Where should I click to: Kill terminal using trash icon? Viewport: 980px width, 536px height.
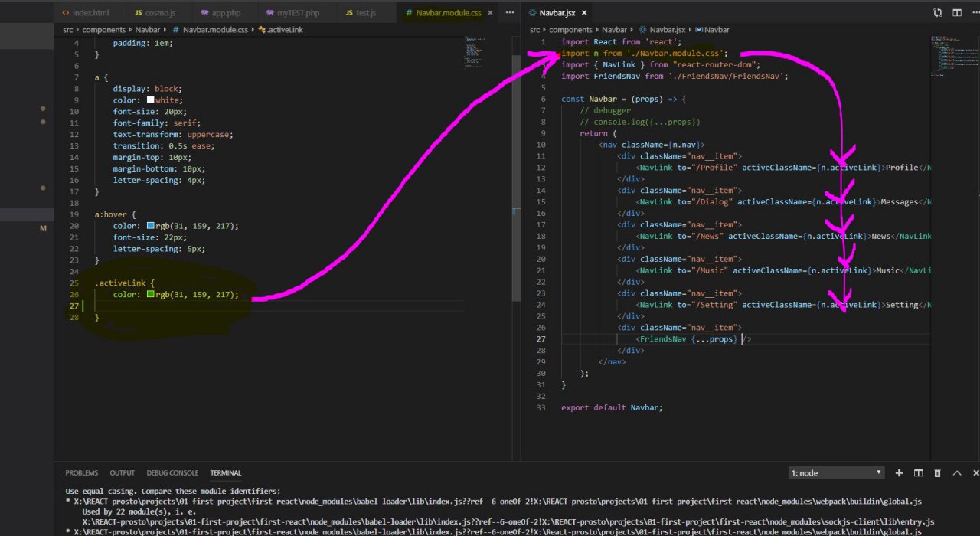click(x=937, y=473)
